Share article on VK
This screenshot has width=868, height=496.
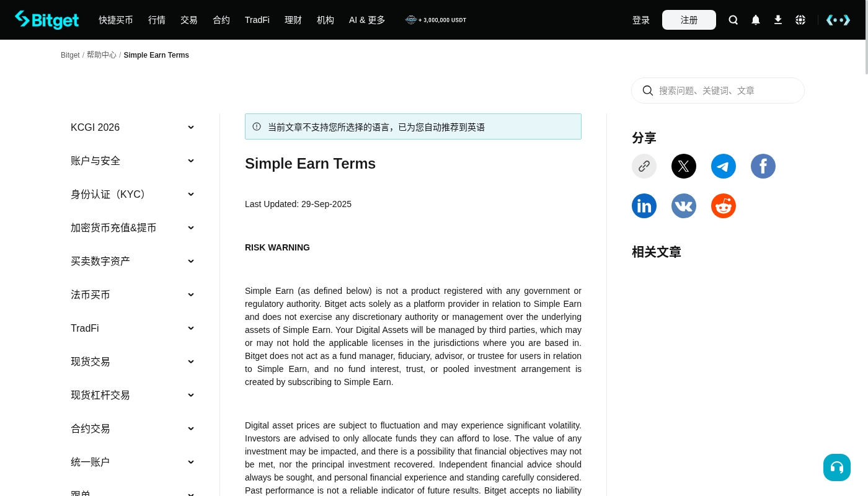click(x=684, y=206)
